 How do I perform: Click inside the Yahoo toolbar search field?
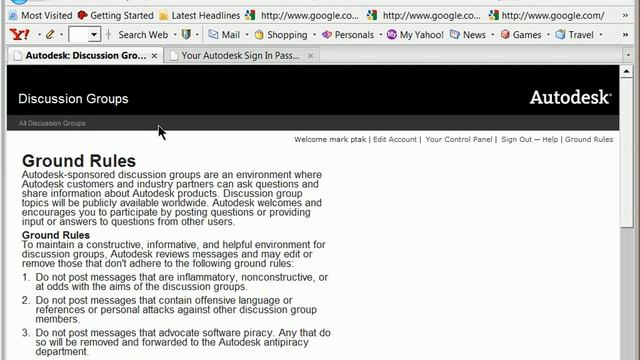pyautogui.click(x=78, y=35)
